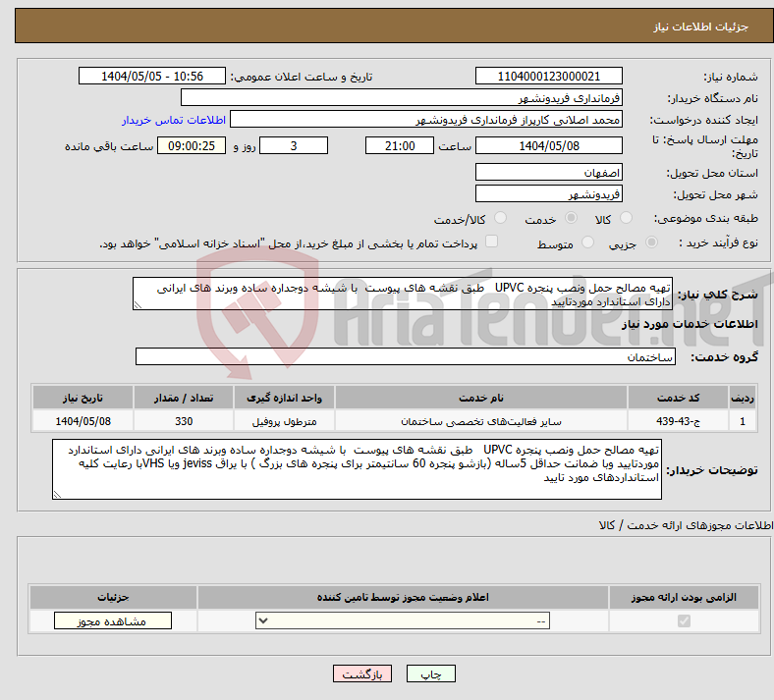
Task: Click the تاریخ نیاز column header
Action: pos(83,398)
